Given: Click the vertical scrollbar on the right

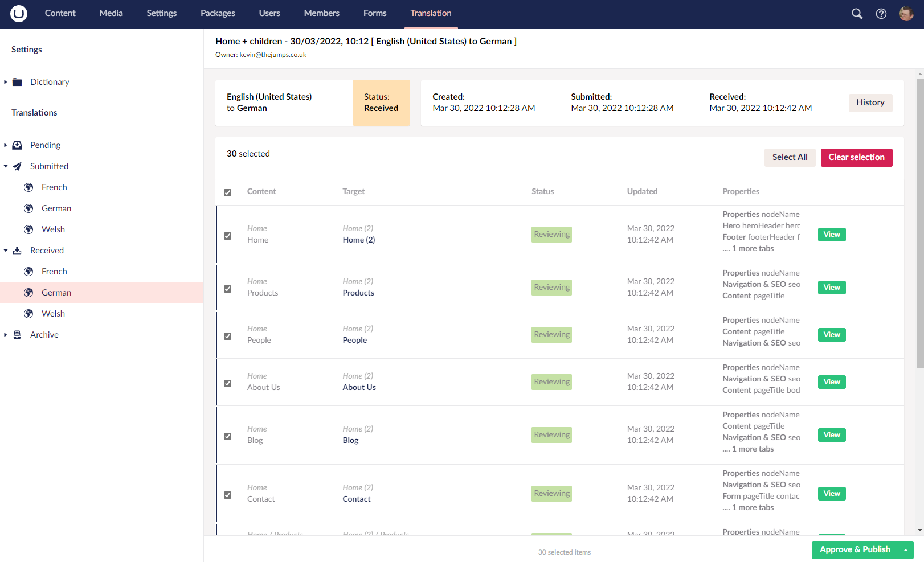Looking at the screenshot, I should (919, 228).
